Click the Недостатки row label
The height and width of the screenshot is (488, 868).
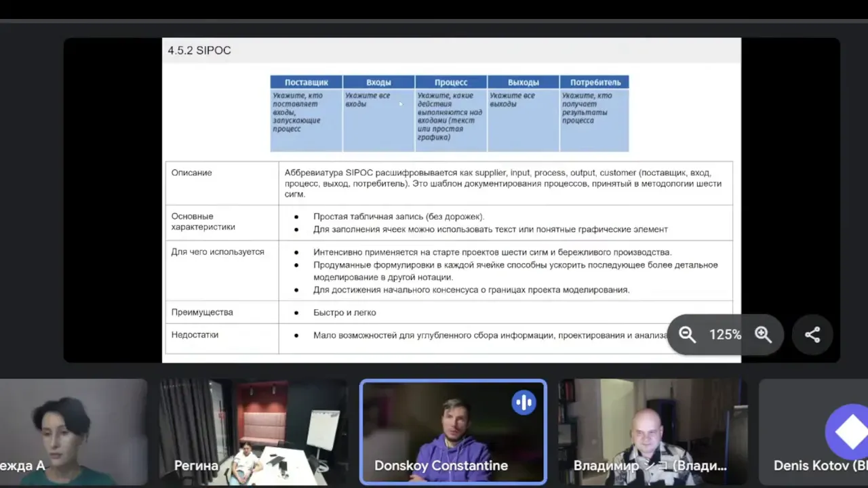tap(195, 334)
